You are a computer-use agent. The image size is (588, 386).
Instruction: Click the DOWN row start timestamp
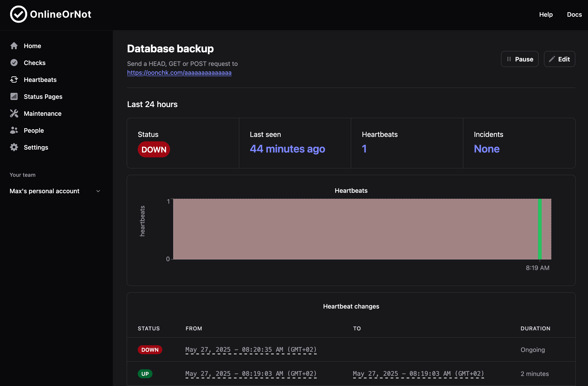tap(251, 350)
